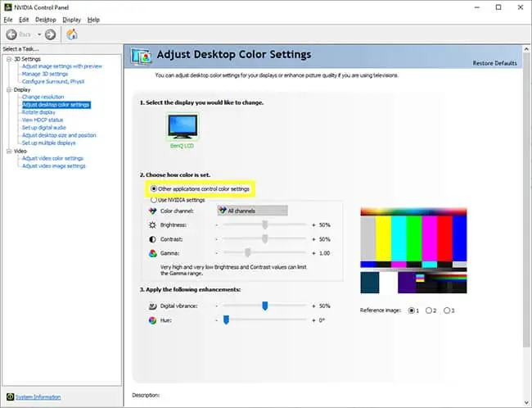
Task: Collapse the 3D Settings tree node
Action: point(8,59)
